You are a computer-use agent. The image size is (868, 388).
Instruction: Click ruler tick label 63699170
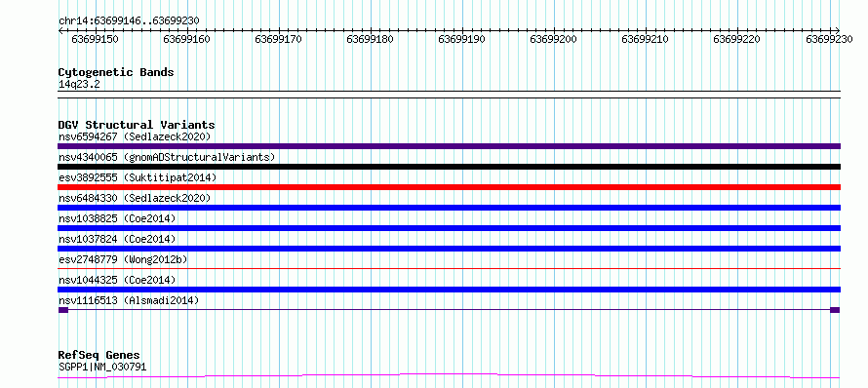click(279, 39)
